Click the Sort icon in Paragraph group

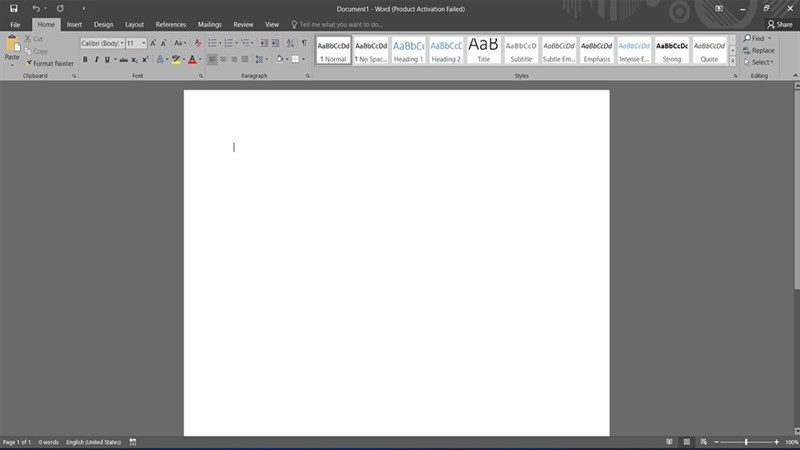pos(290,43)
